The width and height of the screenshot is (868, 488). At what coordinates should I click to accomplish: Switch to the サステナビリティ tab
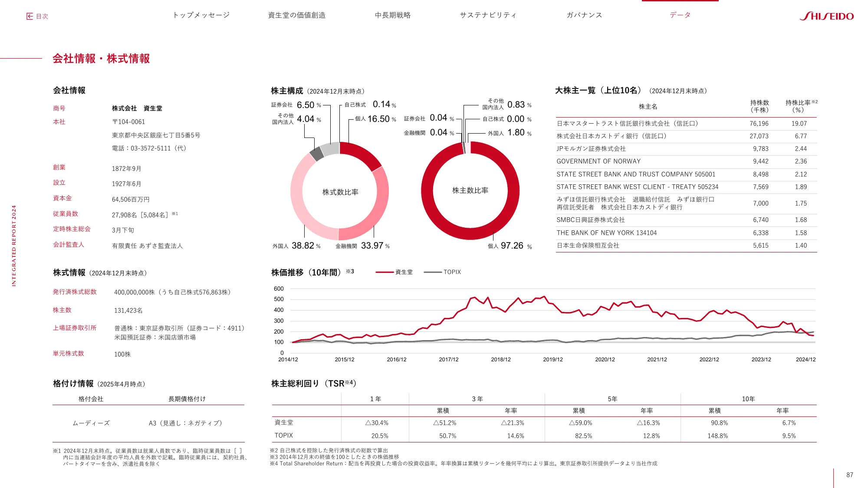pos(488,15)
